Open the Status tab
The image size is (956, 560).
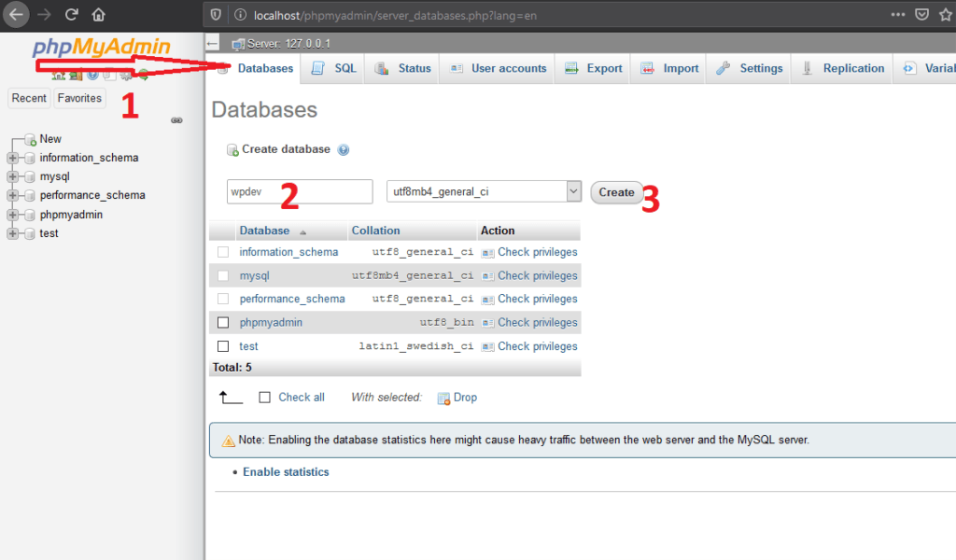coord(402,68)
